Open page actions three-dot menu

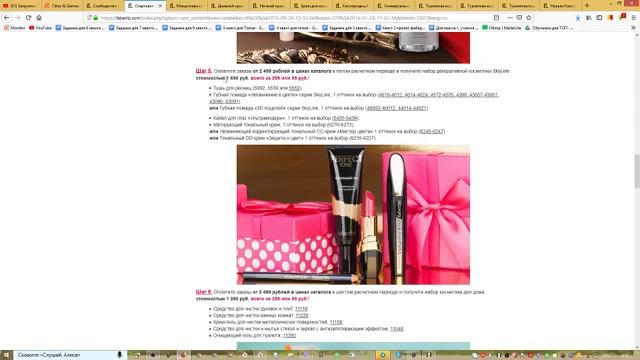coord(509,18)
